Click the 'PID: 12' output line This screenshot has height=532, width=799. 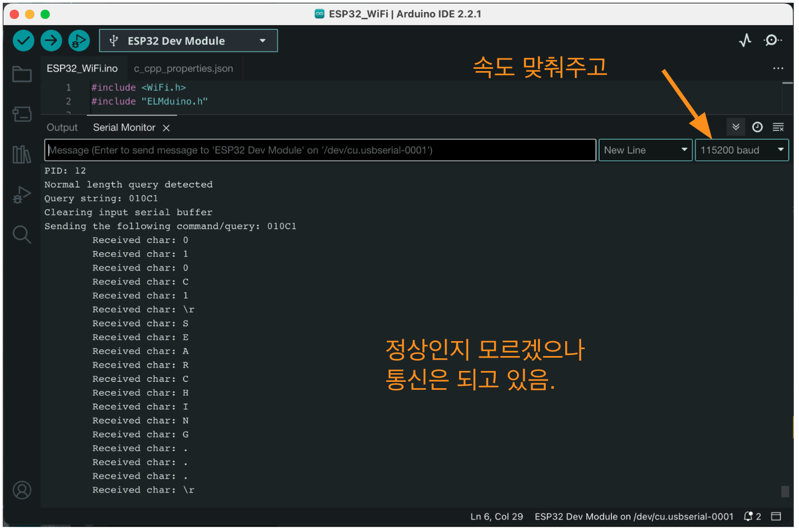(x=65, y=171)
